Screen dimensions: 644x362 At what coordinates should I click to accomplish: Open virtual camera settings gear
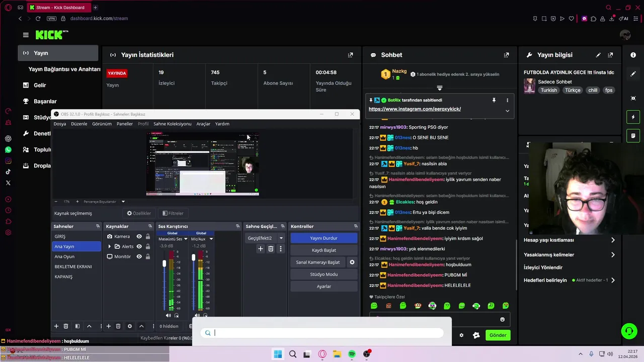(x=352, y=262)
